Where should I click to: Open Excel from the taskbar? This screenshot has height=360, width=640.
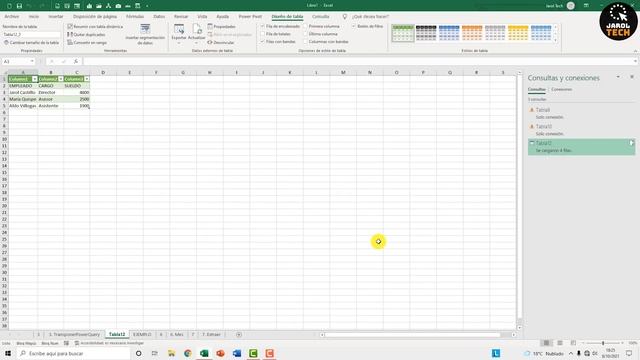204,353
